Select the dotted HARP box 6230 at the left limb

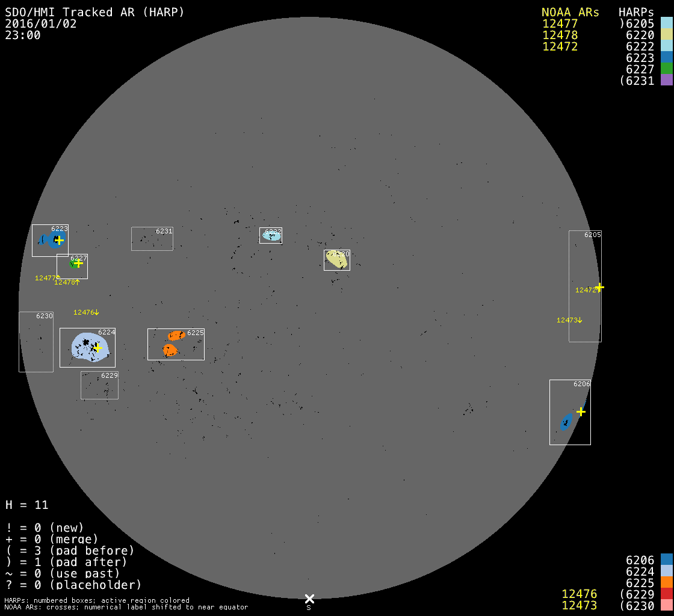pyautogui.click(x=36, y=342)
